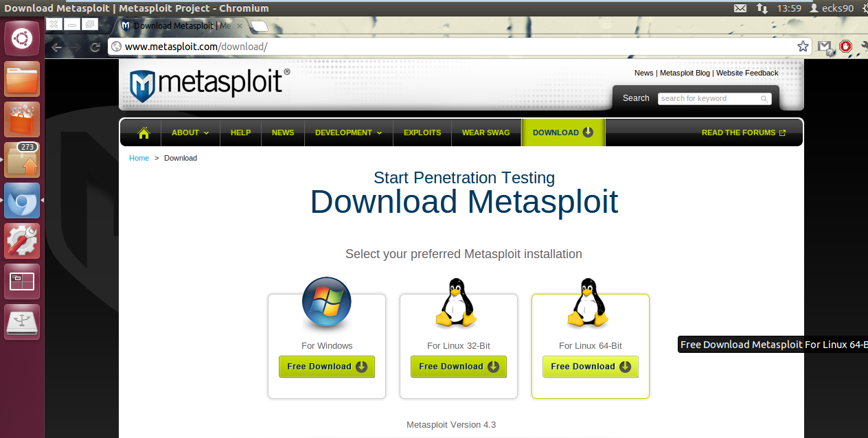Click the site globe icon in address bar
Screen dimensions: 868x438
(117, 47)
